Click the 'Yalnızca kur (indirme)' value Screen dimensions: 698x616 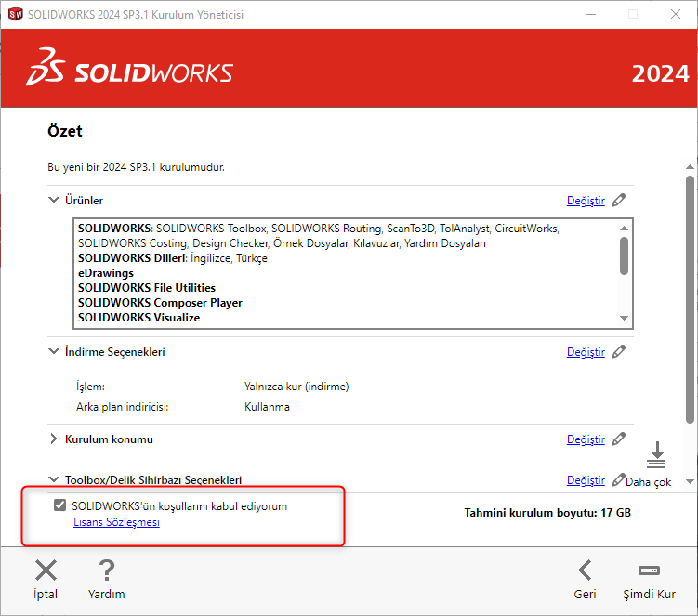click(x=296, y=387)
